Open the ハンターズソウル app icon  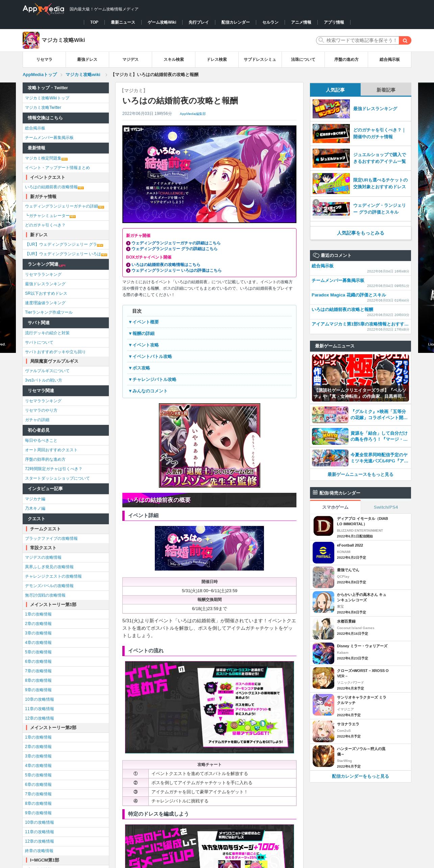323,756
